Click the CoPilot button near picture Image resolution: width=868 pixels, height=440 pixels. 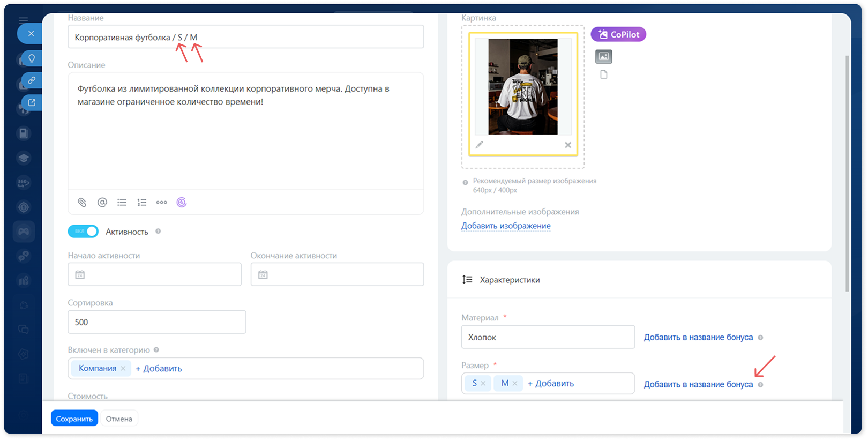point(619,34)
